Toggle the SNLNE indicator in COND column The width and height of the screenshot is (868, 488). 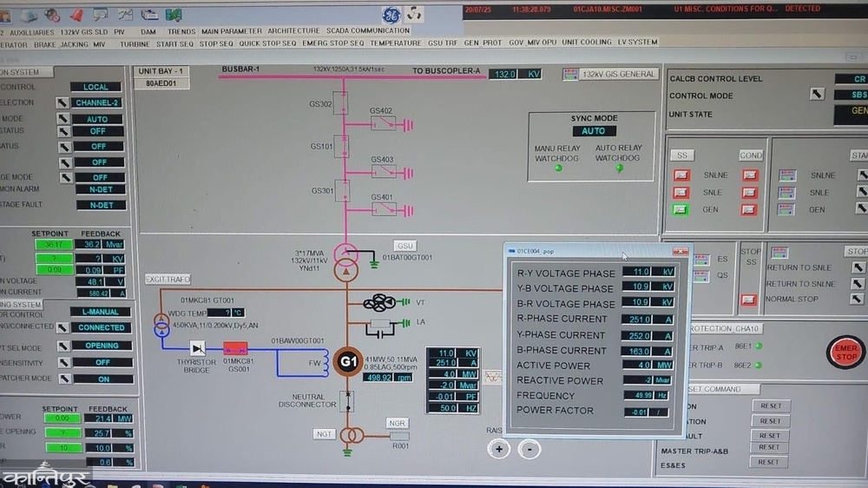[750, 175]
